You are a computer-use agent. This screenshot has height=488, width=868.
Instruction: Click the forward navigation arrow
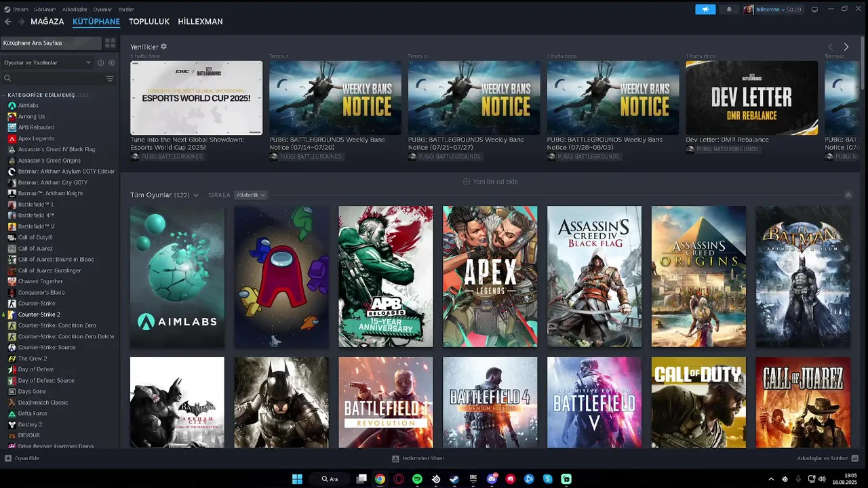(21, 22)
